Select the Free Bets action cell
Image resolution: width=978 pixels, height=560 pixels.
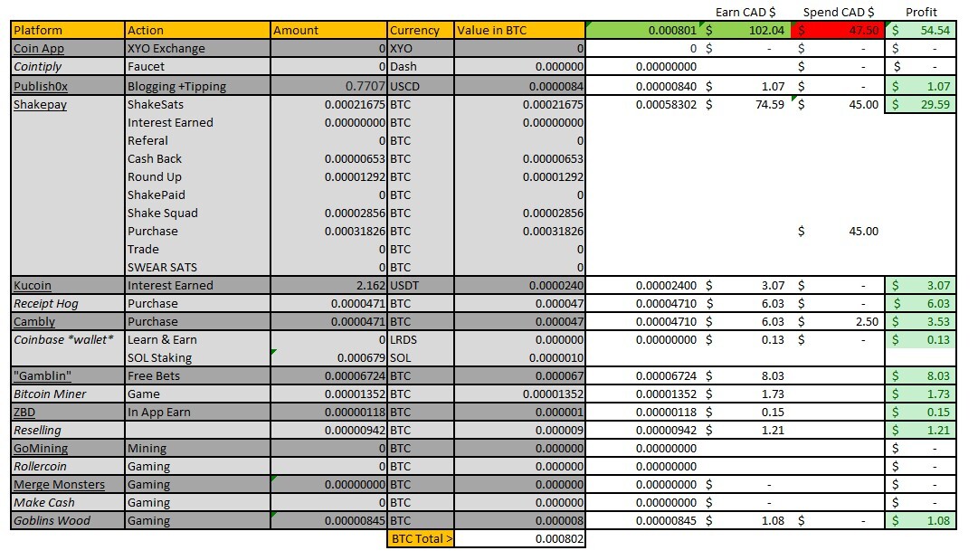198,376
